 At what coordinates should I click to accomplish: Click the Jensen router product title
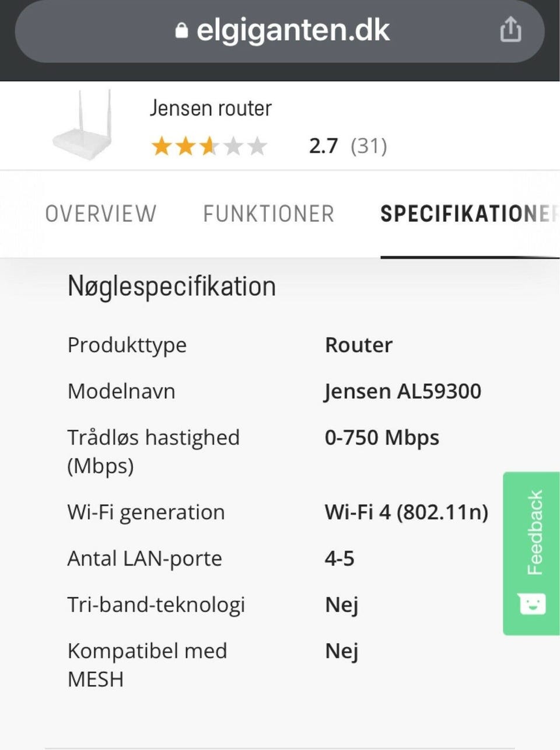[x=211, y=109]
